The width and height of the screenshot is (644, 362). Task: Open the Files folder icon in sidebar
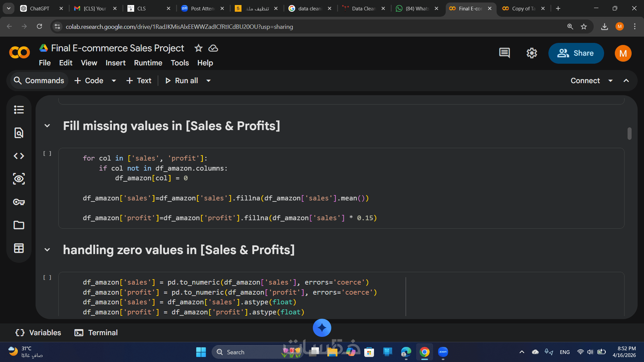point(19,225)
